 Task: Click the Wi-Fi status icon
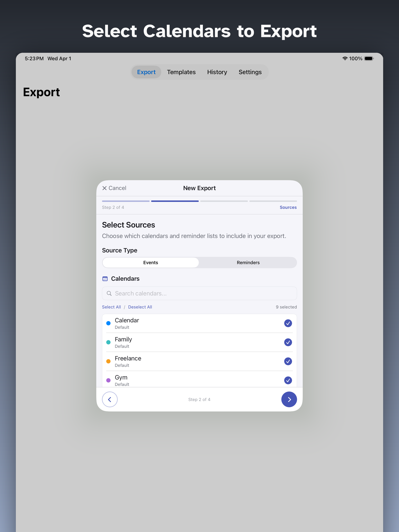point(345,58)
